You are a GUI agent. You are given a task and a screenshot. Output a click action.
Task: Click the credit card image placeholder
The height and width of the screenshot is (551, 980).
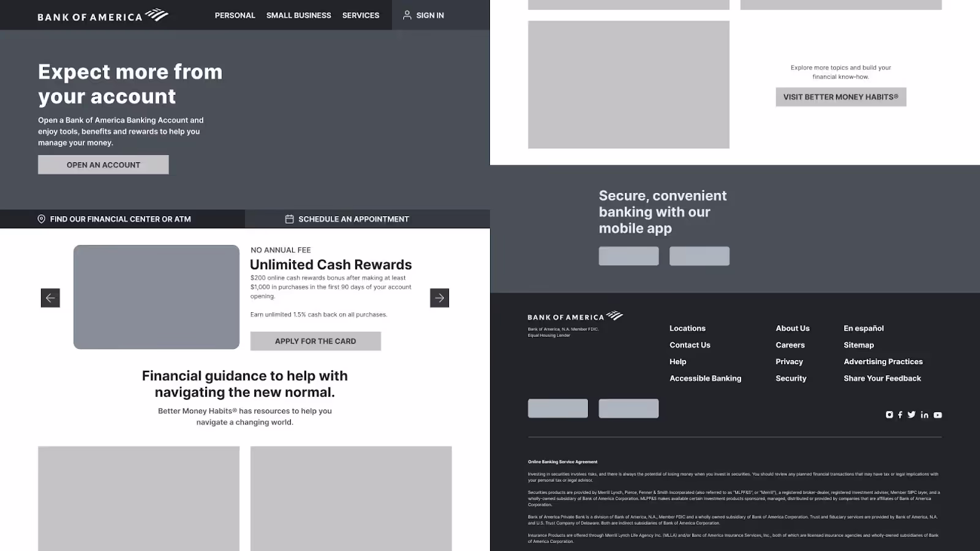(156, 297)
